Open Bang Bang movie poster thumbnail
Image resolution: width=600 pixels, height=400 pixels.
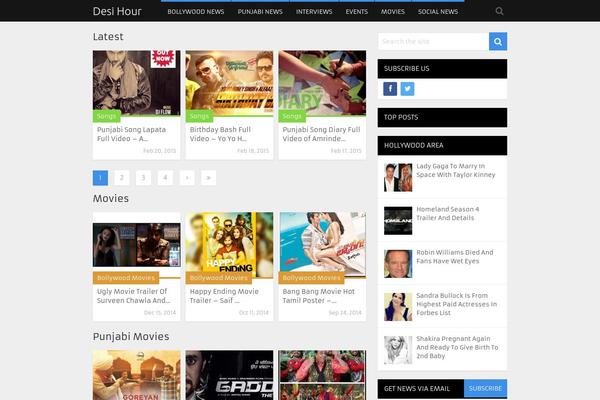click(x=322, y=245)
